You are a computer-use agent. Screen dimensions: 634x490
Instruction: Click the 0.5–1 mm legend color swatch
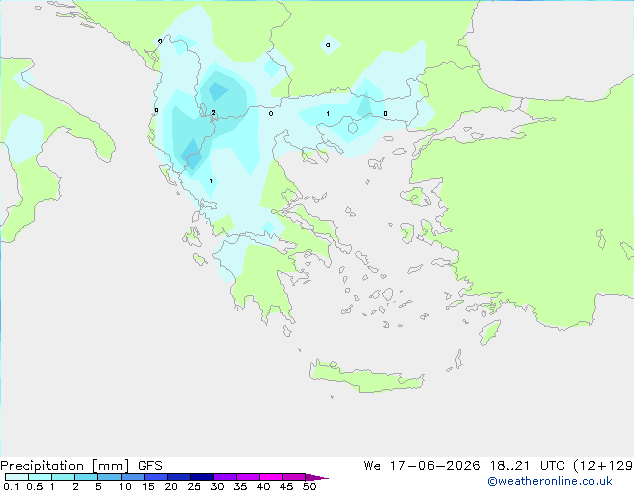point(40,477)
